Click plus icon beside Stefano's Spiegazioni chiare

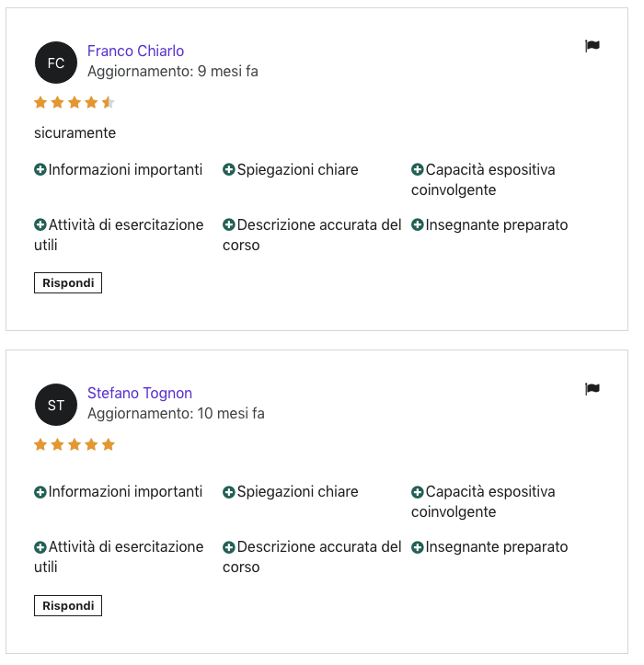(229, 492)
